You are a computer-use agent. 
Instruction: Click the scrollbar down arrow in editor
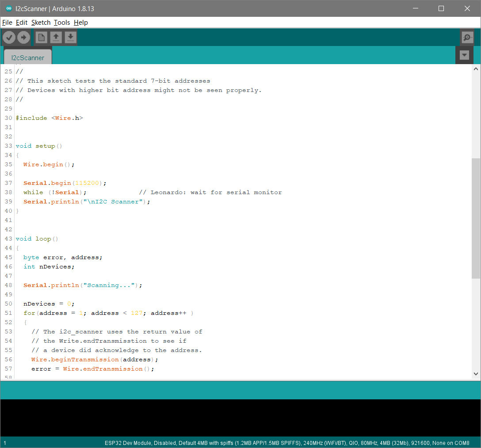[476, 374]
